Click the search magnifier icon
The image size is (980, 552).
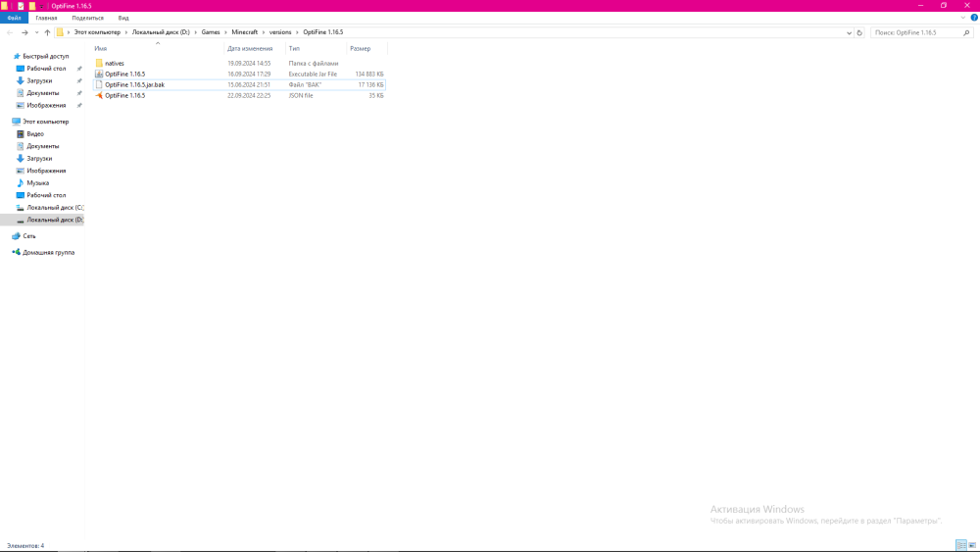(x=966, y=32)
